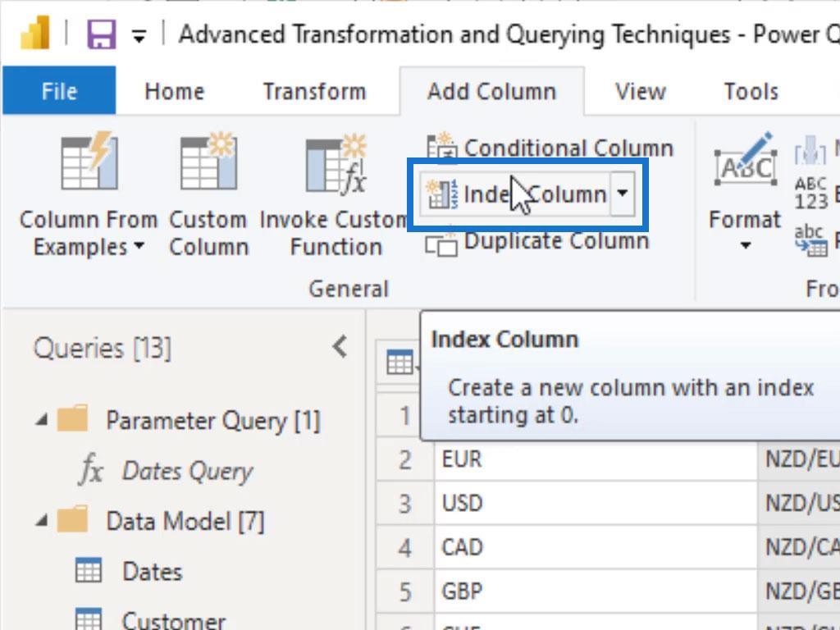Collapse the Queries pane with the chevron
The image size is (840, 630).
click(x=340, y=347)
